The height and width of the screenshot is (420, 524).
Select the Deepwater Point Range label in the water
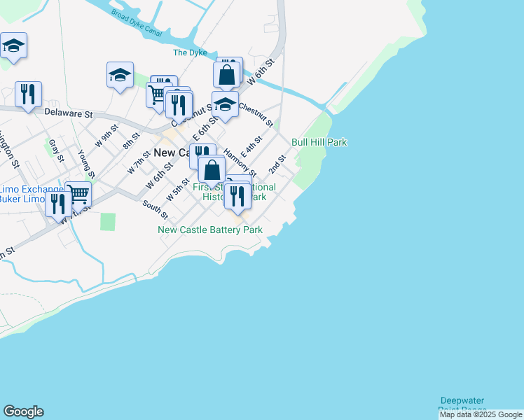[x=462, y=405]
